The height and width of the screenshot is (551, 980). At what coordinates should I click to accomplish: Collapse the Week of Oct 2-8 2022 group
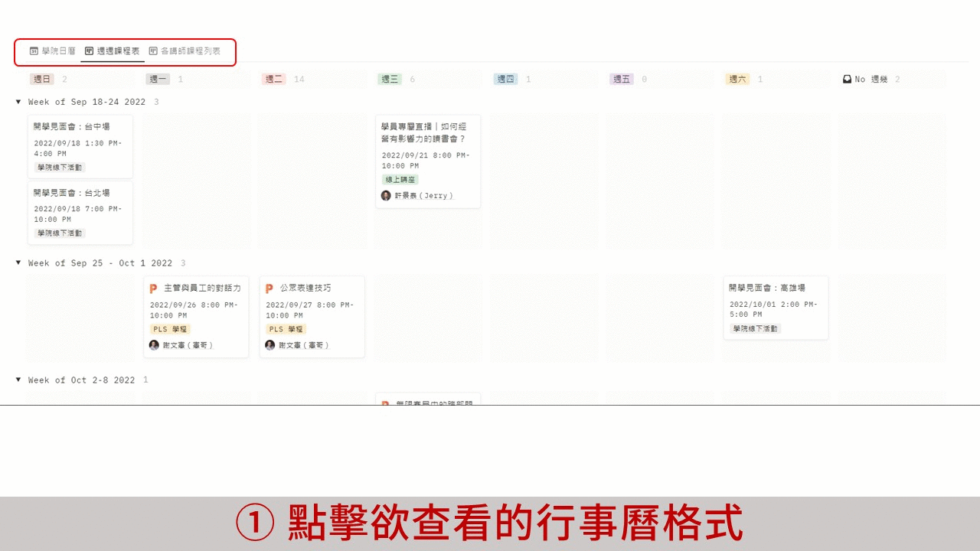(x=18, y=380)
